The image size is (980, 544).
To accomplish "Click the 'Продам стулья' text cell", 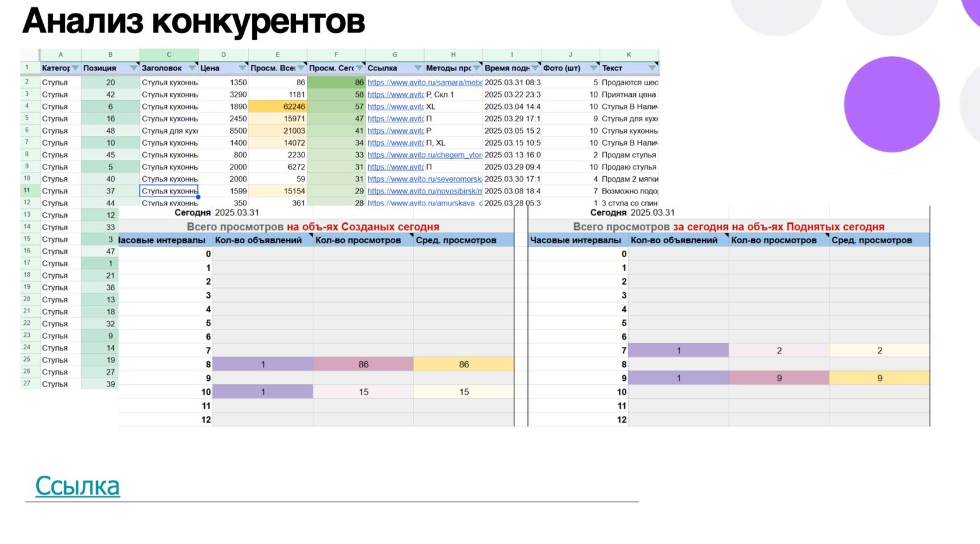I will (x=629, y=155).
